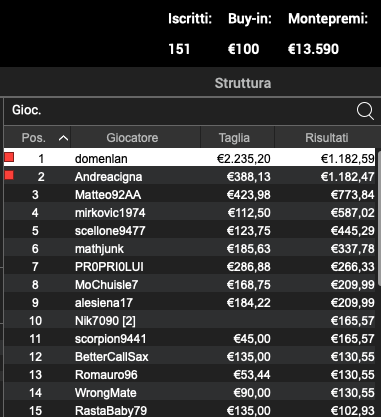Select player mirkovic1974 row
This screenshot has width=381, height=417.
tap(189, 213)
